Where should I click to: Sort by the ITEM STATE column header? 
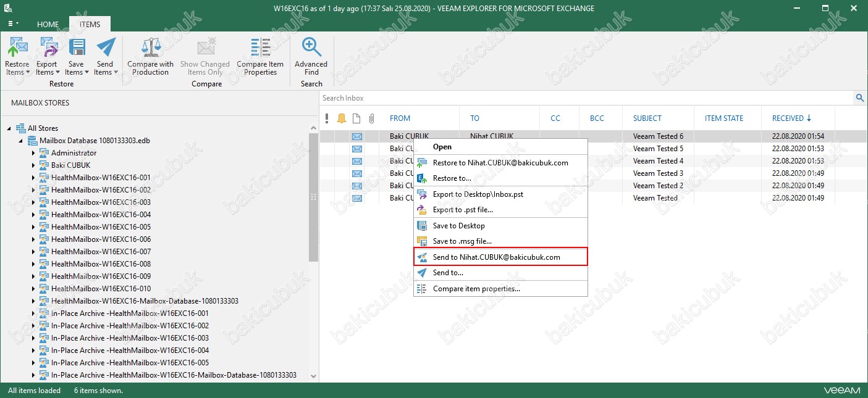(x=724, y=118)
